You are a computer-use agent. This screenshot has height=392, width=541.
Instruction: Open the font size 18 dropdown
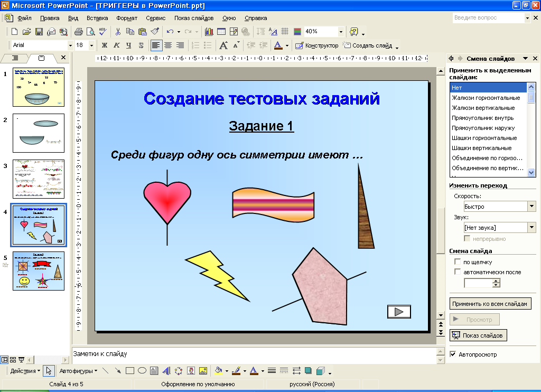91,45
